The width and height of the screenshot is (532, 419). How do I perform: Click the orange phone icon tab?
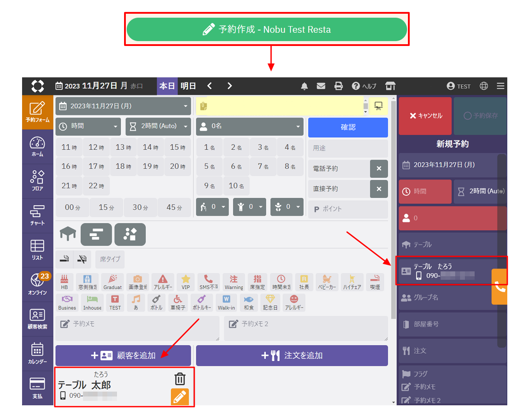click(499, 287)
